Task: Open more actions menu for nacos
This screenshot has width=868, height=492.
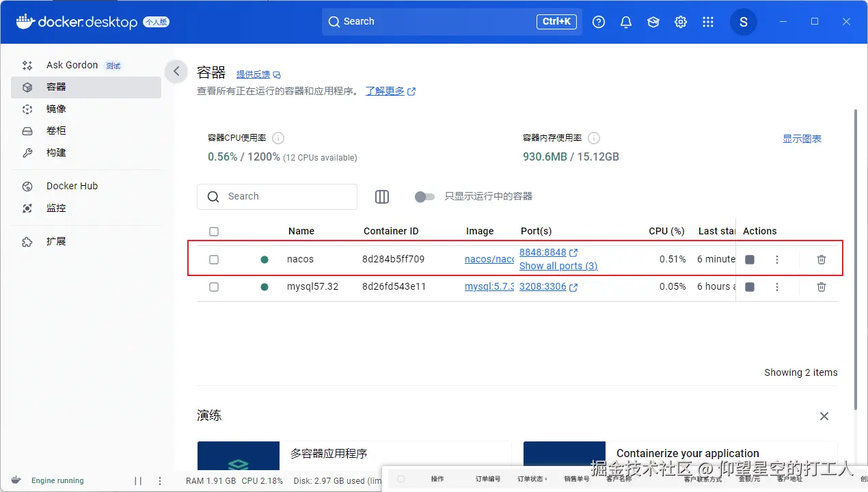Action: [x=777, y=260]
